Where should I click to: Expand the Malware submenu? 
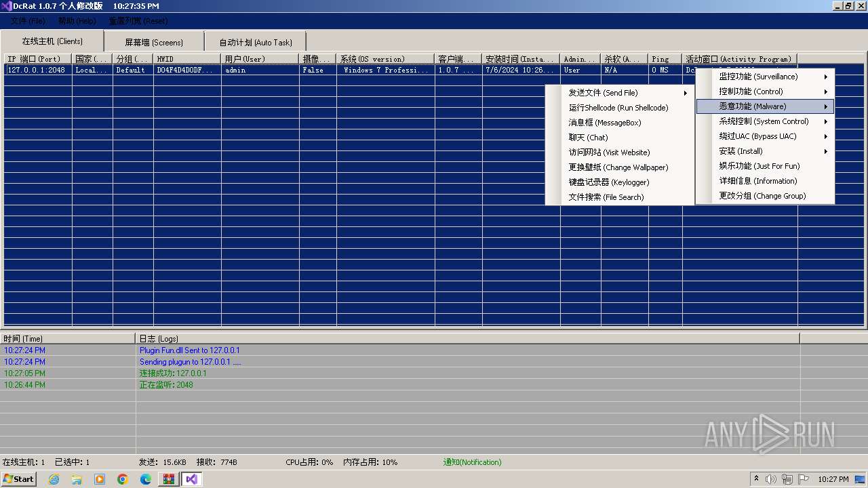point(765,106)
